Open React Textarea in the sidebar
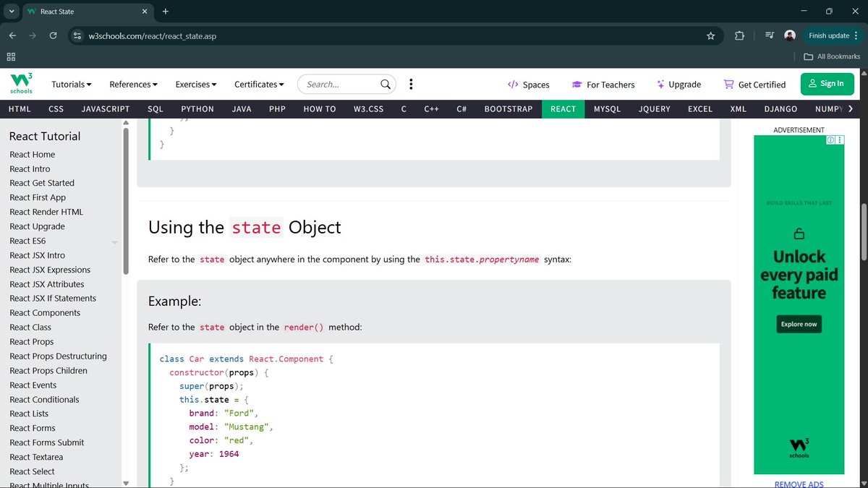The width and height of the screenshot is (868, 488). point(36,457)
